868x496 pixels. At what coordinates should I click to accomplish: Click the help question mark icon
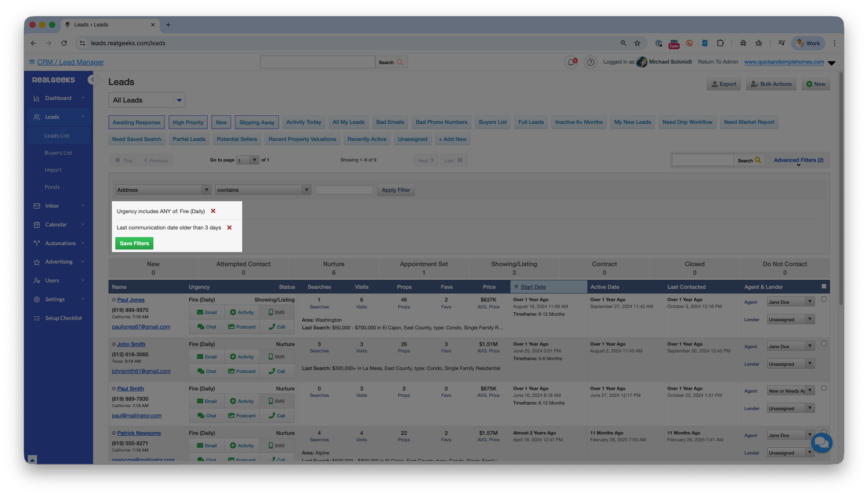(x=590, y=62)
